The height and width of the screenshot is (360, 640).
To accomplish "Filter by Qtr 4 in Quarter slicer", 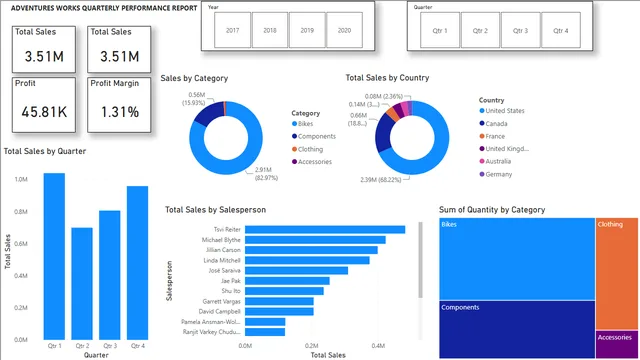I will 560,30.
